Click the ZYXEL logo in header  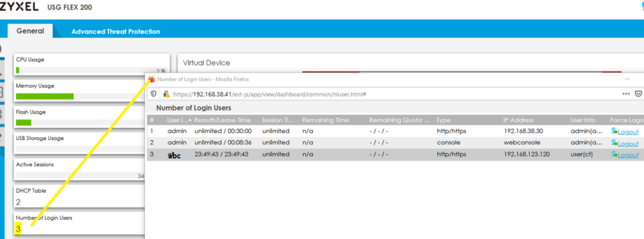click(x=19, y=6)
